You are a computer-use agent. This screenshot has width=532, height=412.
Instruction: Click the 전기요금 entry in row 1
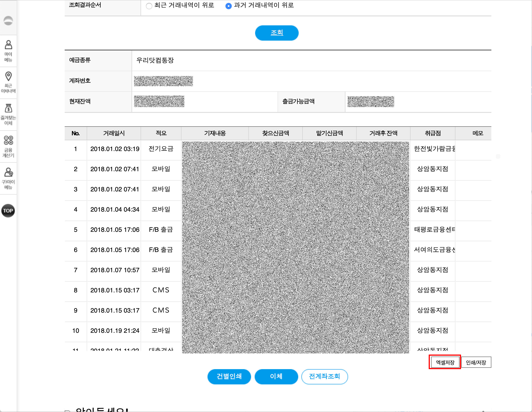[x=161, y=149]
